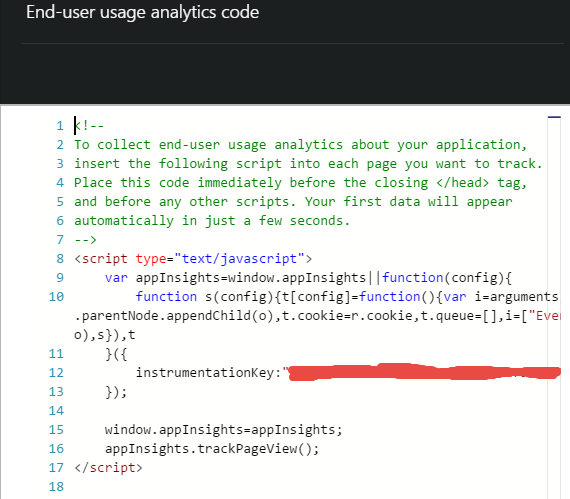Click the 'var appInsights=window.appInsights' line
Image resolution: width=570 pixels, height=499 pixels.
pos(308,278)
